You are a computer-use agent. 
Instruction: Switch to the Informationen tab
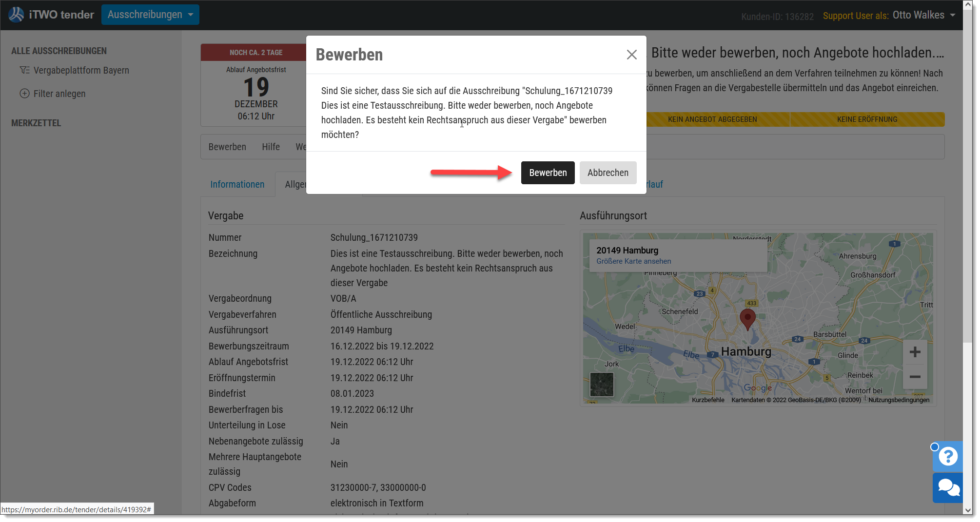(237, 184)
